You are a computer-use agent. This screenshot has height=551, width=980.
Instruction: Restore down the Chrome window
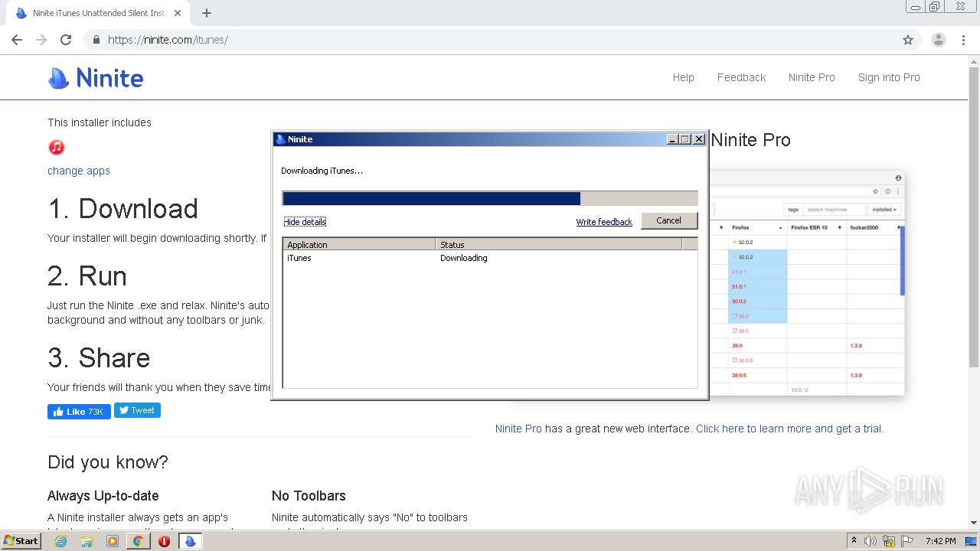(934, 6)
